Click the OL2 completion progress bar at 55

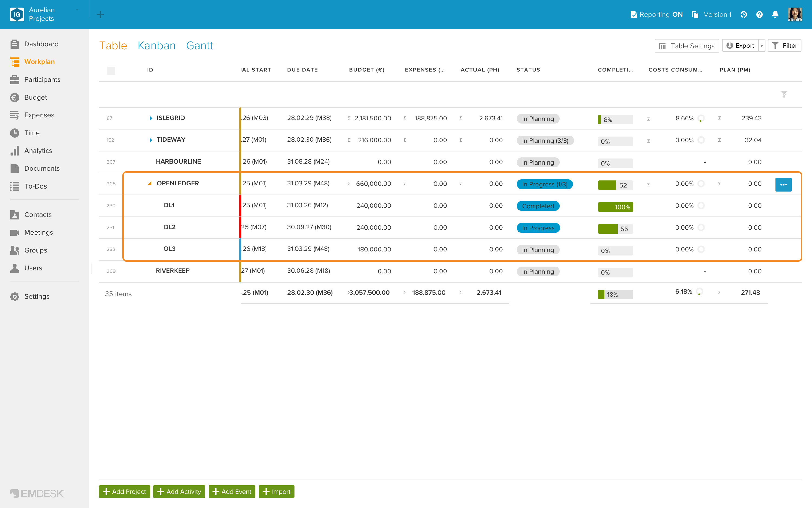[x=615, y=229]
